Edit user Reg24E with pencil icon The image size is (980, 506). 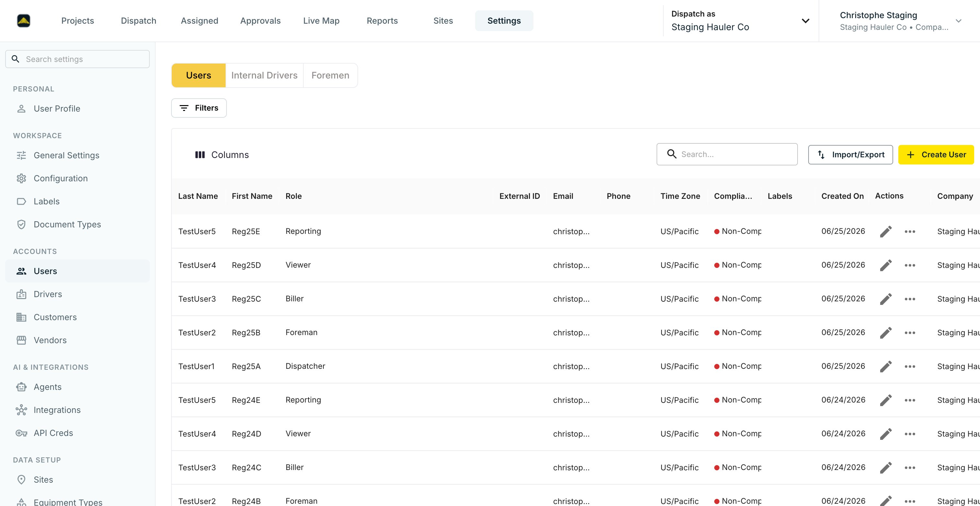[886, 400]
